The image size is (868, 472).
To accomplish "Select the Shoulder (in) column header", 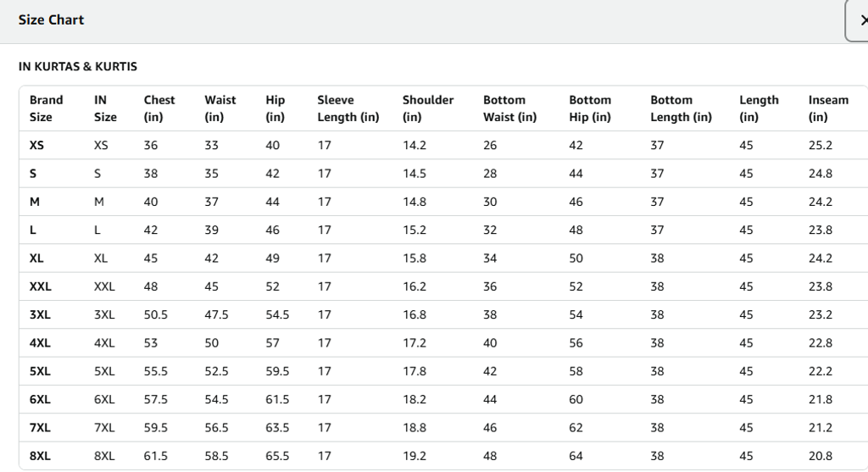I will pyautogui.click(x=428, y=108).
